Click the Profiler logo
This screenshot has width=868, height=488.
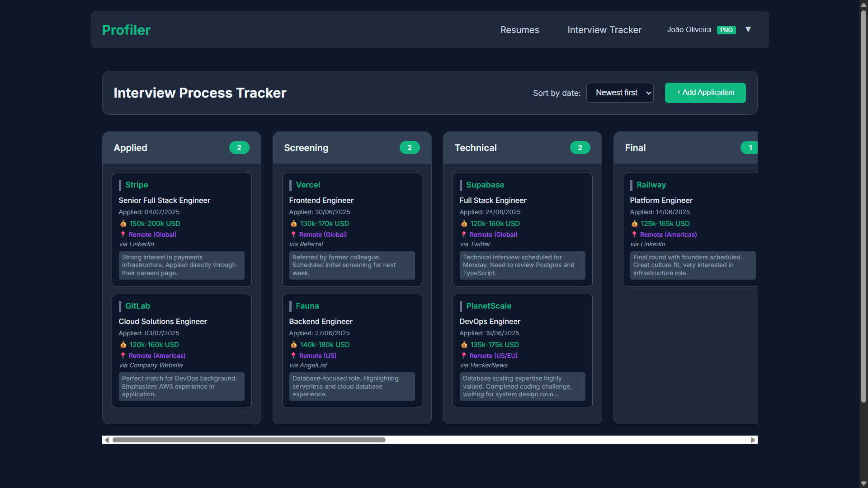[126, 30]
